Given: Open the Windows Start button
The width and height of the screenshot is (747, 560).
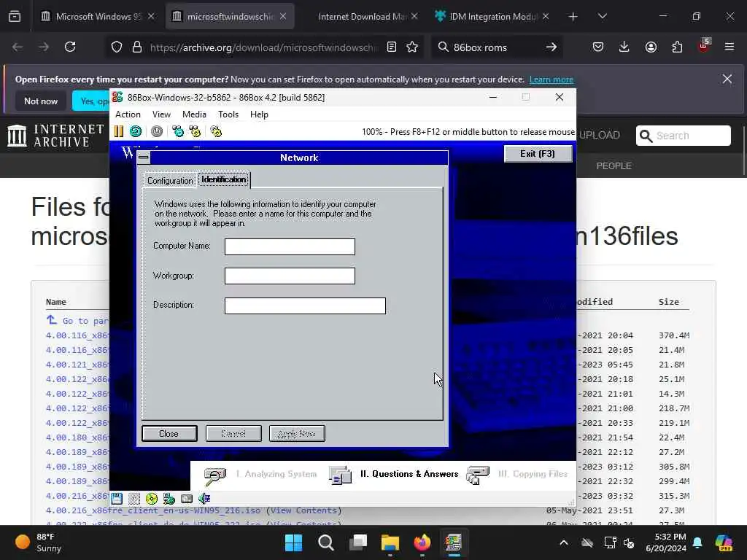Looking at the screenshot, I should coord(293,542).
